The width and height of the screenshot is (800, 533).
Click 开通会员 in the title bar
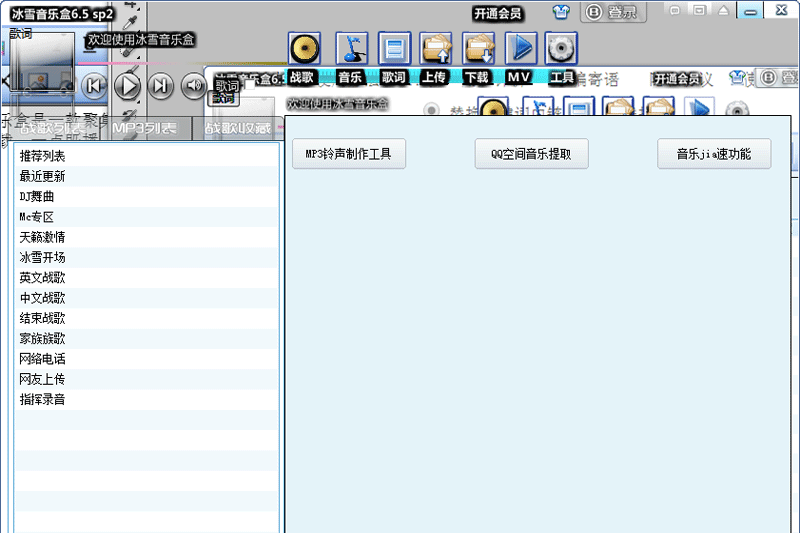coord(497,13)
